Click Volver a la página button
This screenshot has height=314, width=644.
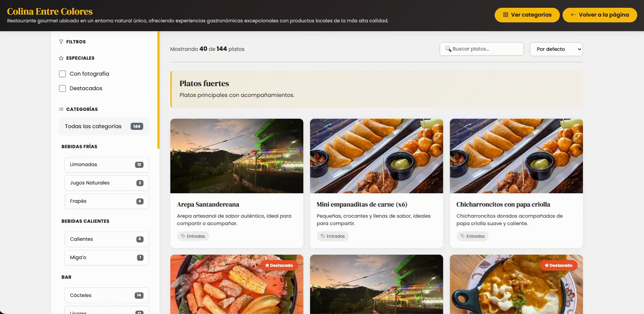(x=600, y=15)
